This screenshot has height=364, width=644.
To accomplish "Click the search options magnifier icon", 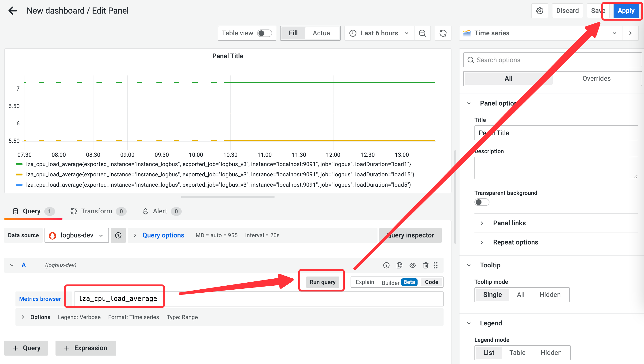I will [471, 60].
